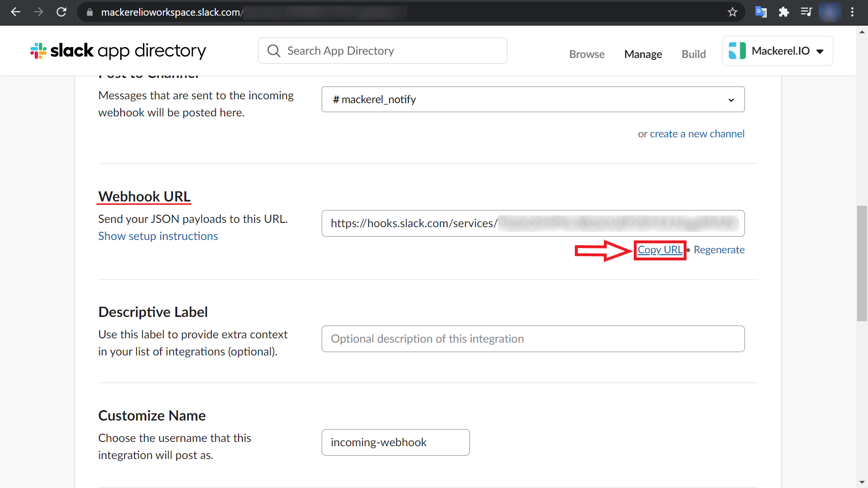Screen dimensions: 868x488
Task: Switch to the Browse section
Action: pyautogui.click(x=586, y=54)
